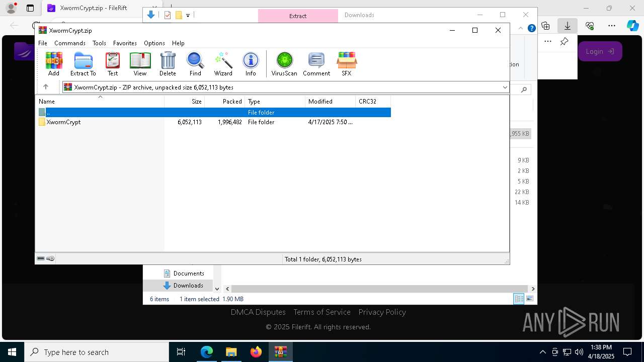Image resolution: width=644 pixels, height=362 pixels.
Task: Open the Help menu
Action: coord(178,43)
